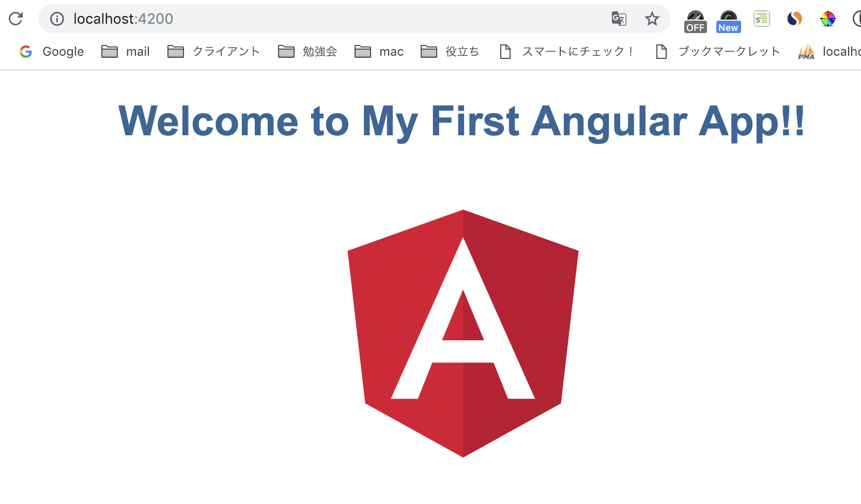Click the site info icon in address bar
Viewport: 861px width, 504px height.
[x=56, y=19]
